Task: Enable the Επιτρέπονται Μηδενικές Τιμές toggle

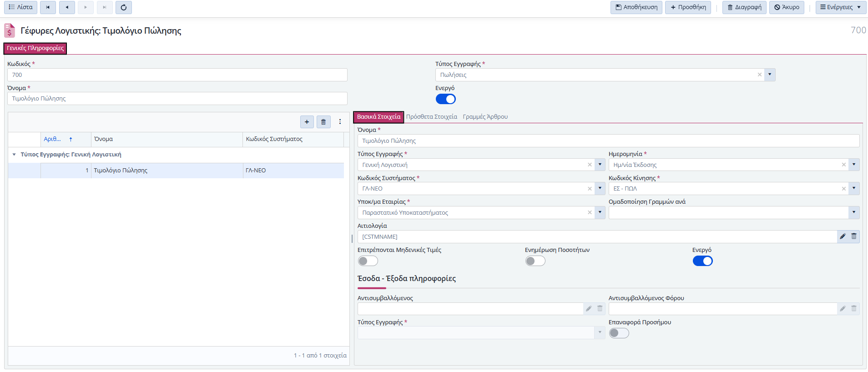Action: point(368,261)
